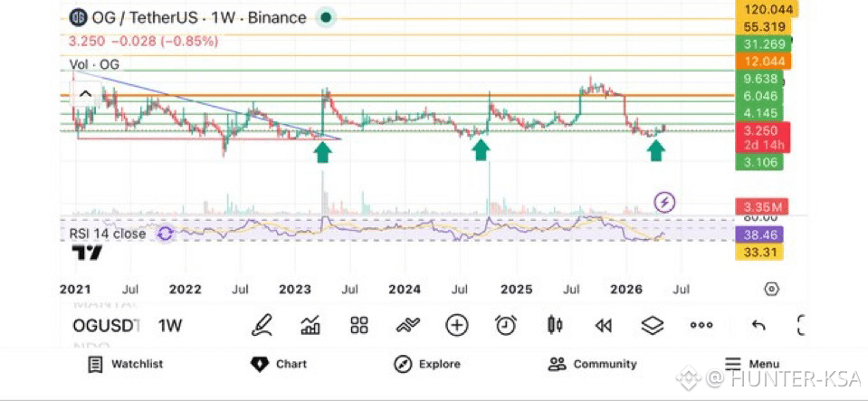Click the OG coin logo icon
The width and height of the screenshot is (868, 401).
pyautogui.click(x=78, y=18)
